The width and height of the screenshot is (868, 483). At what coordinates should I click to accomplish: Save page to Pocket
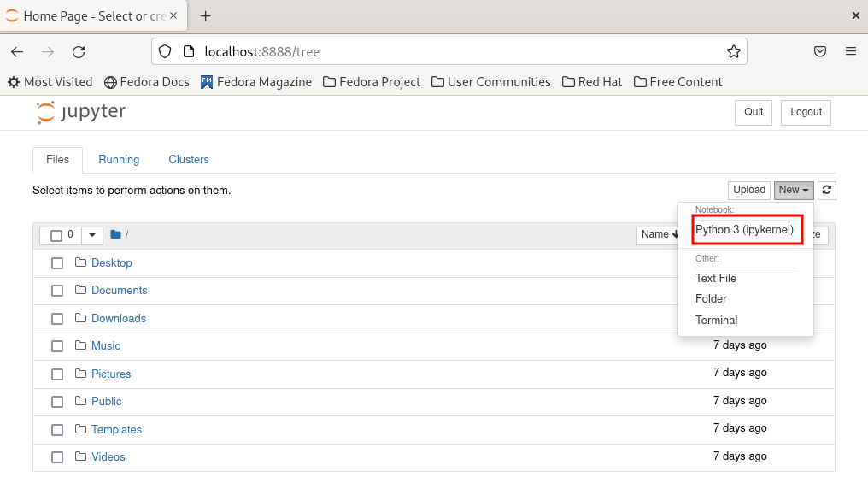point(819,52)
